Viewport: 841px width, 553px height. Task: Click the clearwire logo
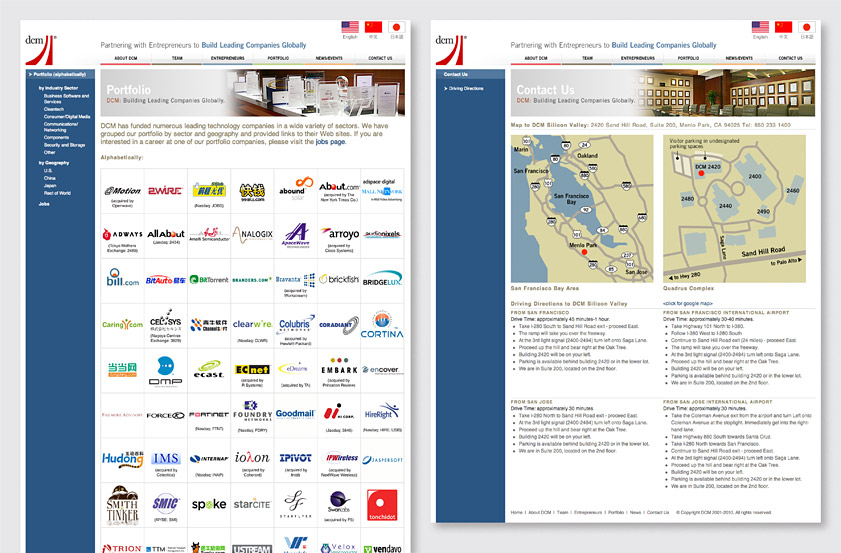pyautogui.click(x=252, y=324)
